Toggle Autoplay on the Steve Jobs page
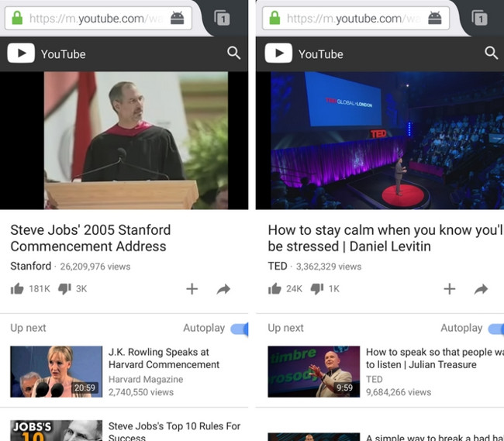Image resolution: width=504 pixels, height=441 pixels. (x=240, y=329)
